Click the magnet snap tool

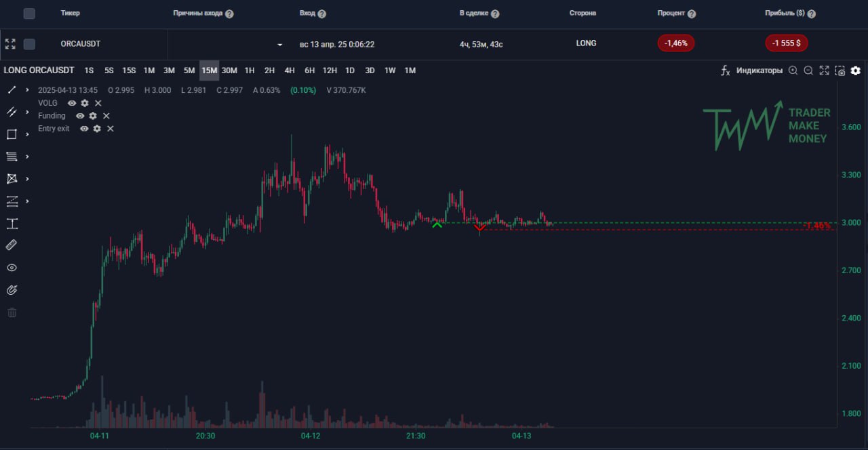click(12, 290)
